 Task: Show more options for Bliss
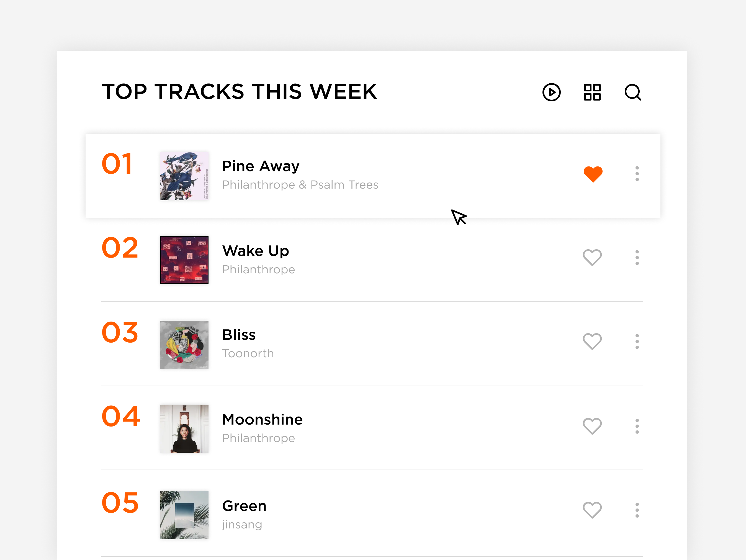click(x=637, y=341)
